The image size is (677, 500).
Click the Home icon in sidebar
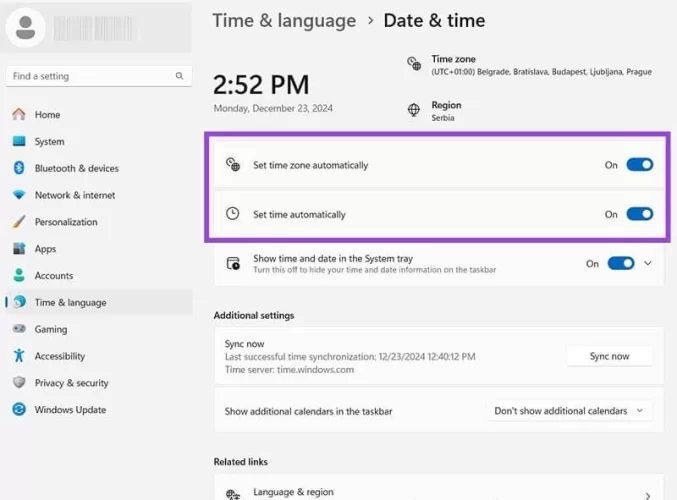pos(19,115)
